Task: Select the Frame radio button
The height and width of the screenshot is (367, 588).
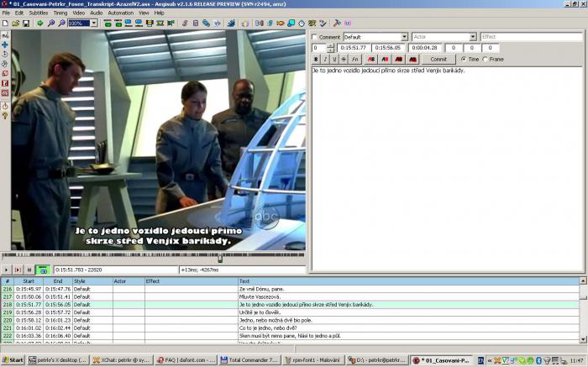Action: (485, 60)
